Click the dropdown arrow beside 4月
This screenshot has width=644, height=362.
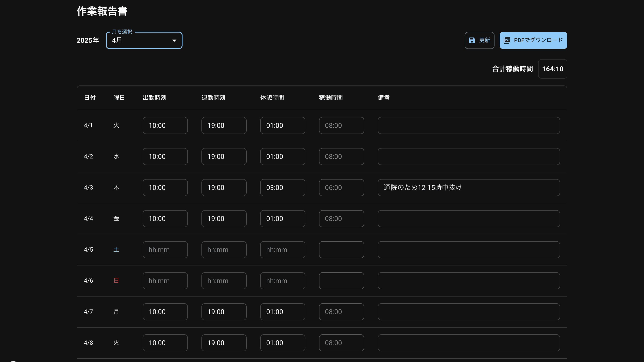click(x=174, y=40)
